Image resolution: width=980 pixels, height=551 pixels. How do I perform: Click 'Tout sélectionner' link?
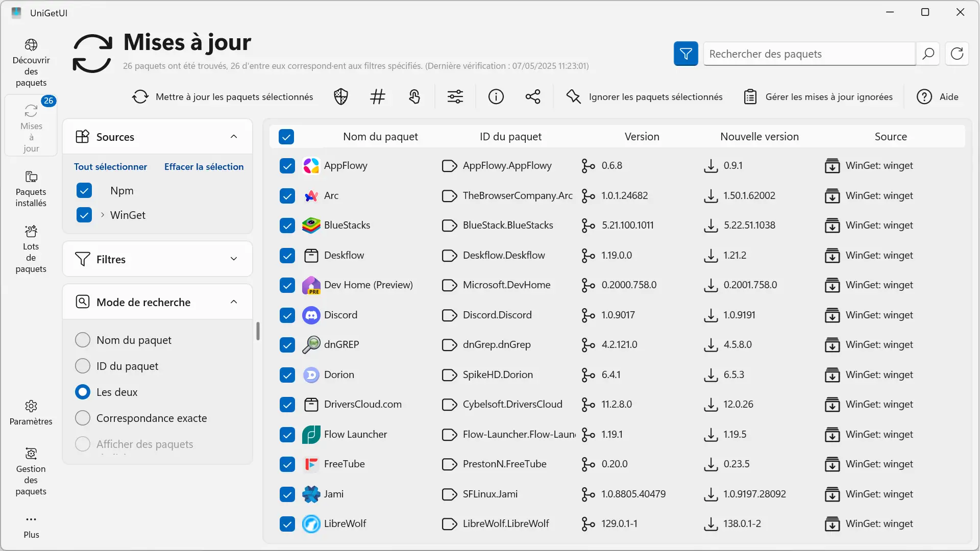coord(110,167)
